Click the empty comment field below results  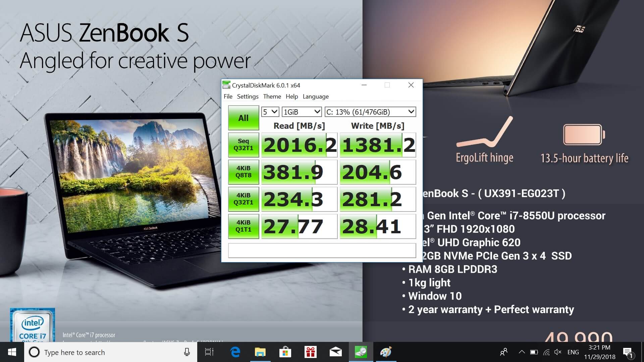(322, 250)
